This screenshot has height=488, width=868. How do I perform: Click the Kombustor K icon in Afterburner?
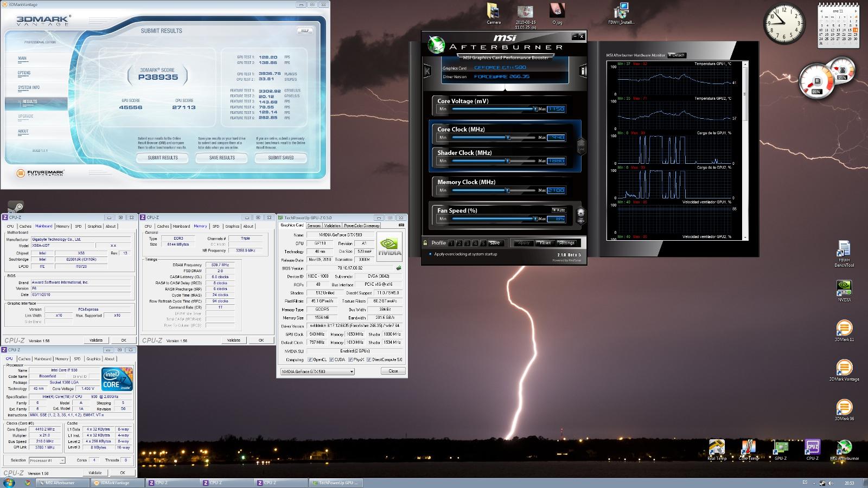[427, 71]
